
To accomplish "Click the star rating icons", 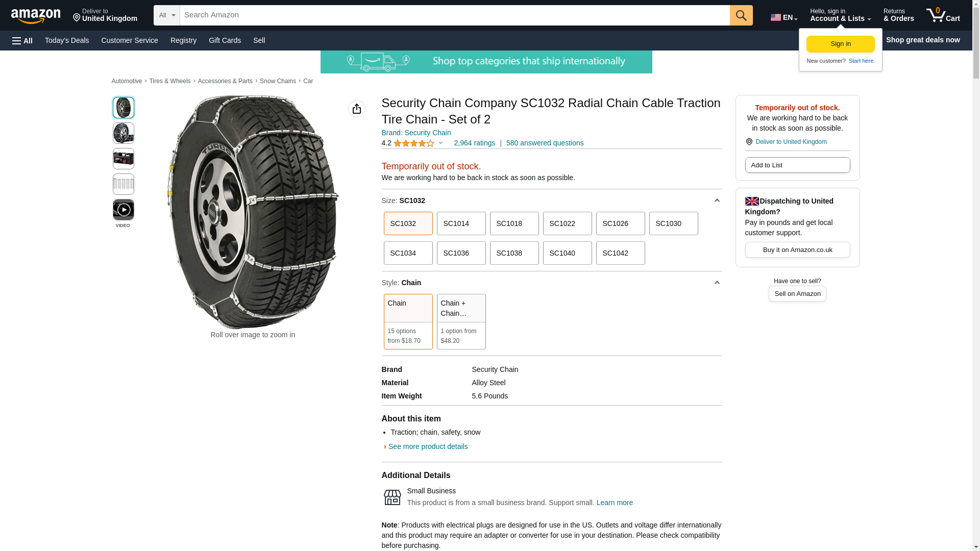I will (x=413, y=143).
